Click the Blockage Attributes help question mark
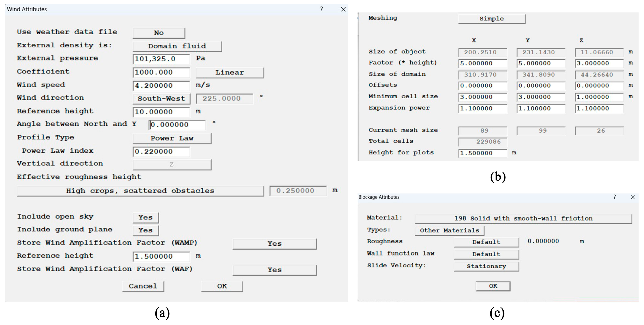The image size is (644, 325). coord(614,197)
